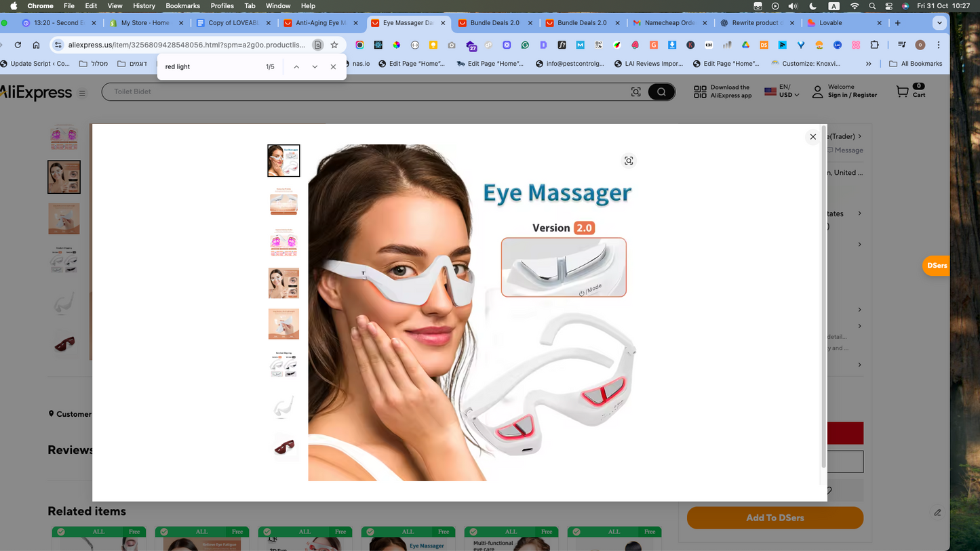Mute sound via menu bar speaker icon
Viewport: 980px width, 551px height.
(x=792, y=5)
